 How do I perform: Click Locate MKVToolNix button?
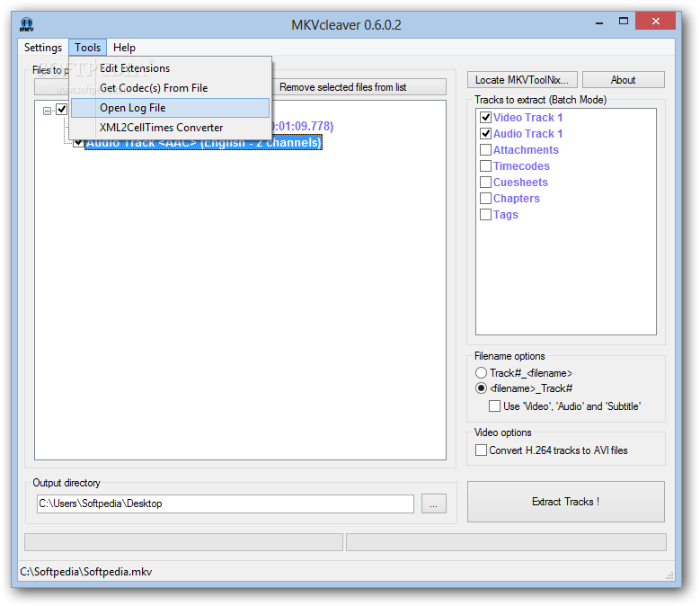point(522,80)
